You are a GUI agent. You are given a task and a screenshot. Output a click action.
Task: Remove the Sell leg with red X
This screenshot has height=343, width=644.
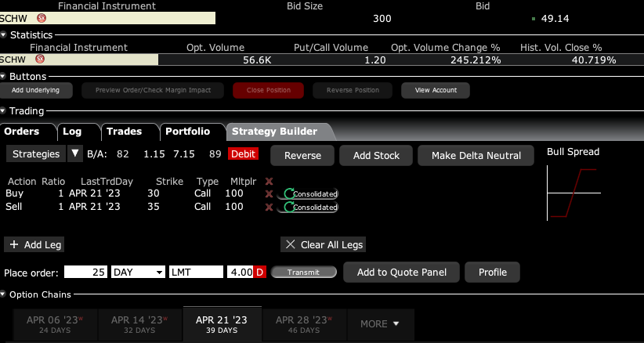[x=270, y=207]
